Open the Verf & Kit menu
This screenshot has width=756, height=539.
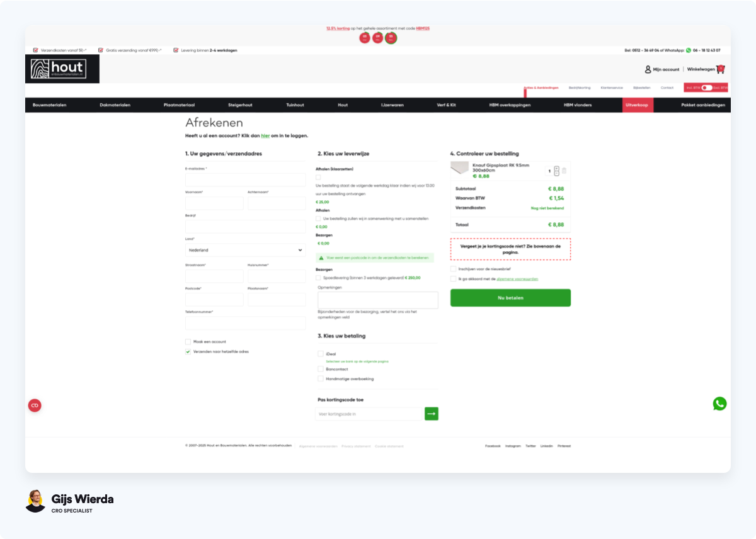click(447, 105)
